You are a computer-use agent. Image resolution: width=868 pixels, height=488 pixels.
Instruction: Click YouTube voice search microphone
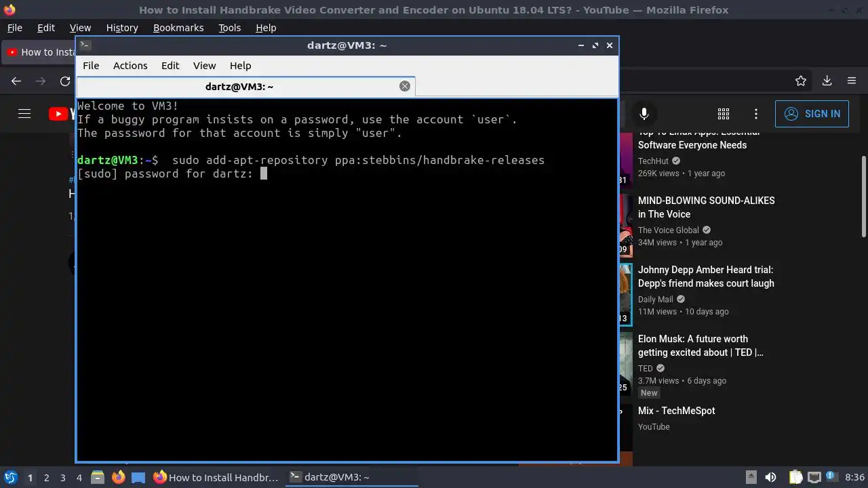coord(644,114)
